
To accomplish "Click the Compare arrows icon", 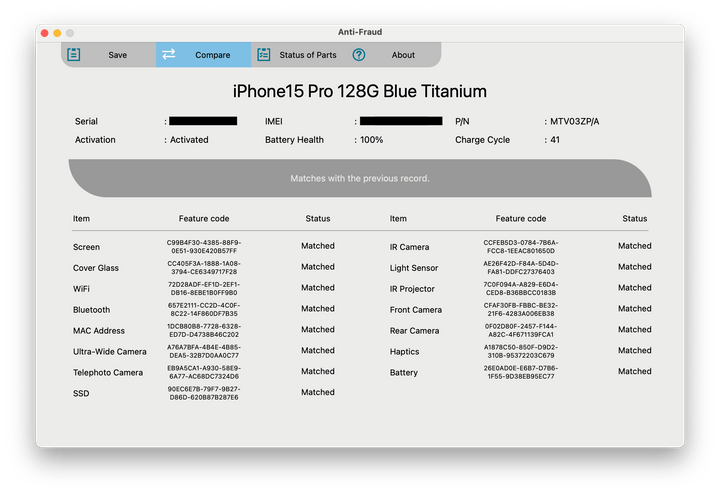I will point(169,55).
